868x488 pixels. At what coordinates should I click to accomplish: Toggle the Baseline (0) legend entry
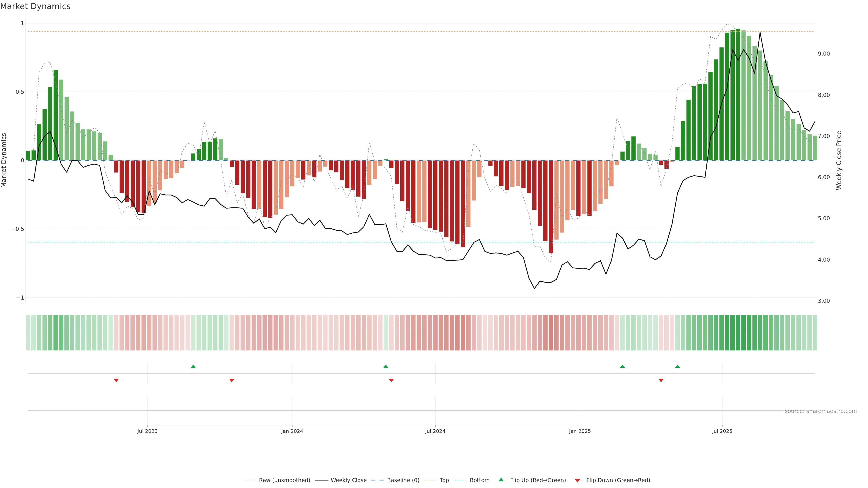(403, 480)
